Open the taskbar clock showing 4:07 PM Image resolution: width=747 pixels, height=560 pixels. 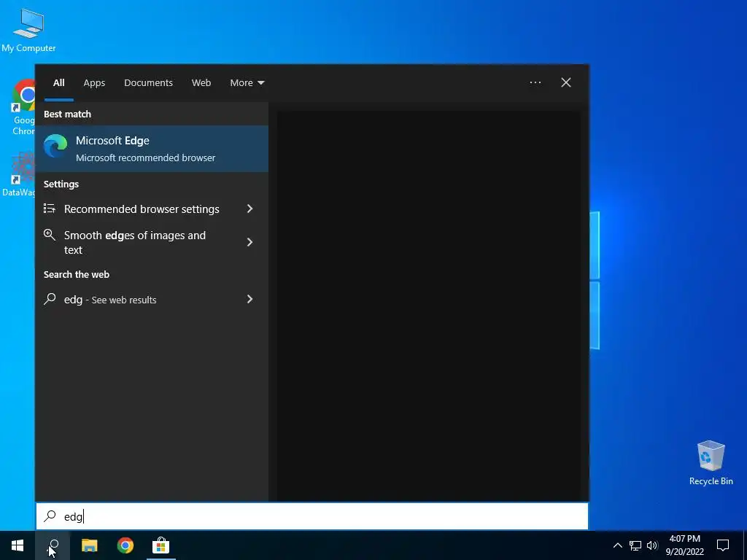[684, 545]
